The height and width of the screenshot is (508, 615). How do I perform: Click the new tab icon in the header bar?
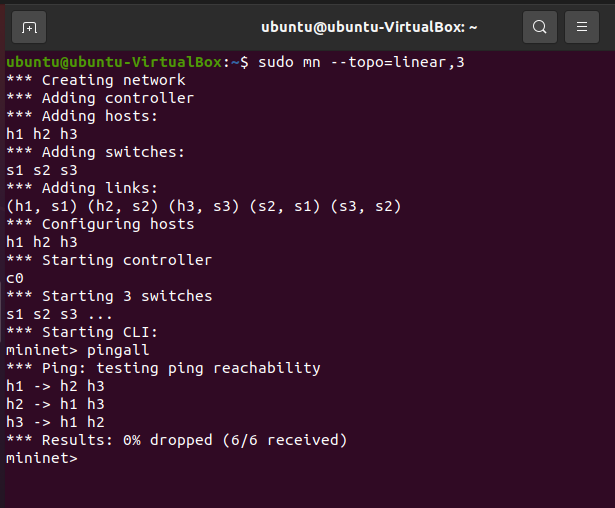click(29, 27)
